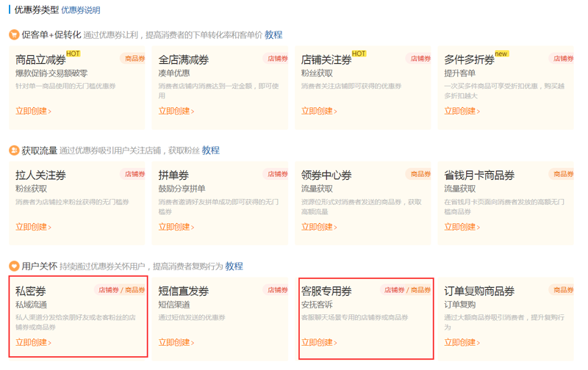Click 立即创建 under 客服专用券
Viewport: 588px width, 370px height.
[x=319, y=343]
